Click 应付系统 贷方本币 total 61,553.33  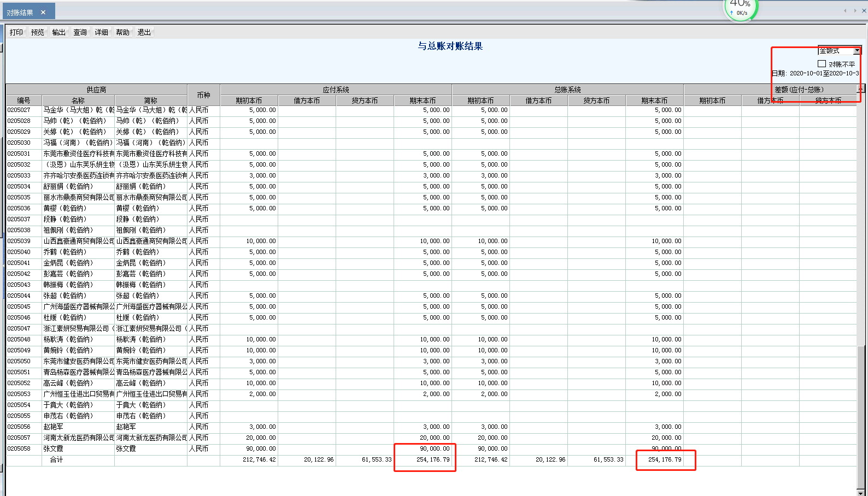coord(377,459)
